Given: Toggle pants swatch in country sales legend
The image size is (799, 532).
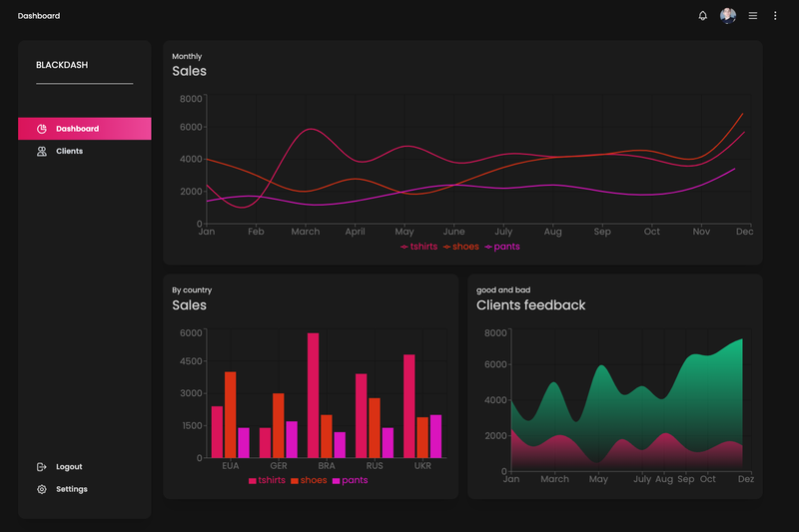Looking at the screenshot, I should 336,480.
